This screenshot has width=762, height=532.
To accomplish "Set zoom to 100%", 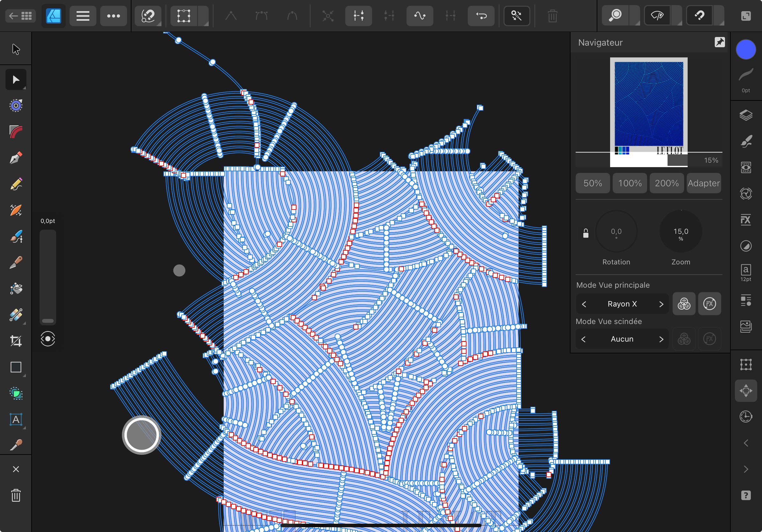I will tap(630, 183).
